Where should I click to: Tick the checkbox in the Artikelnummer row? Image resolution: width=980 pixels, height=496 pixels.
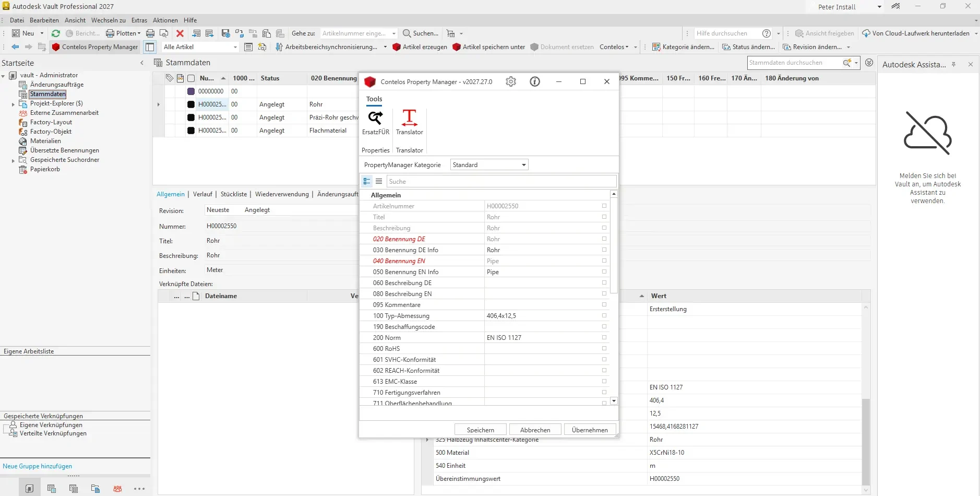pos(604,206)
